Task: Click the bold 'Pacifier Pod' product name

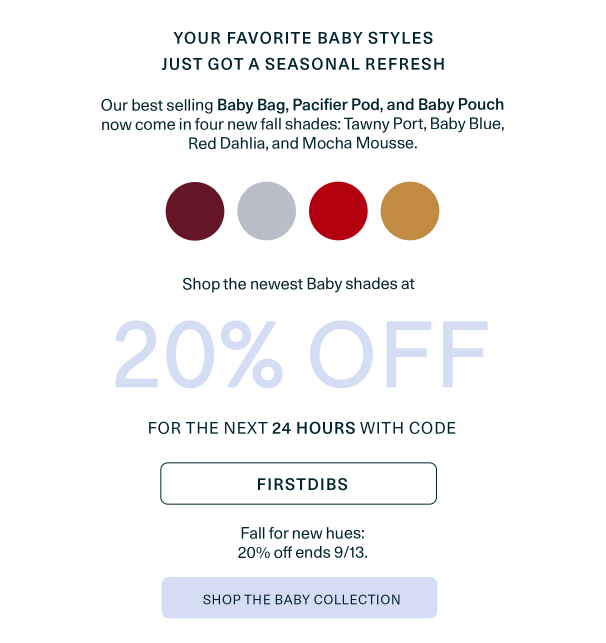Action: tap(334, 105)
